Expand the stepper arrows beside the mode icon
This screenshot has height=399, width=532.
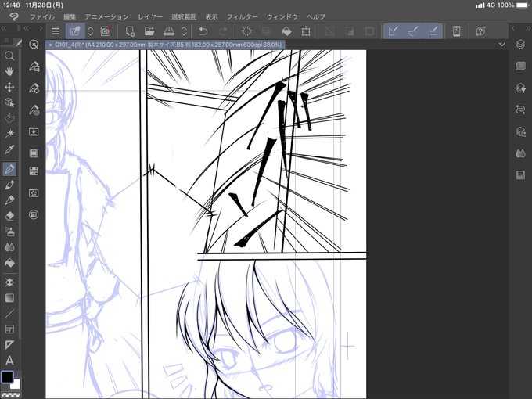coord(90,31)
